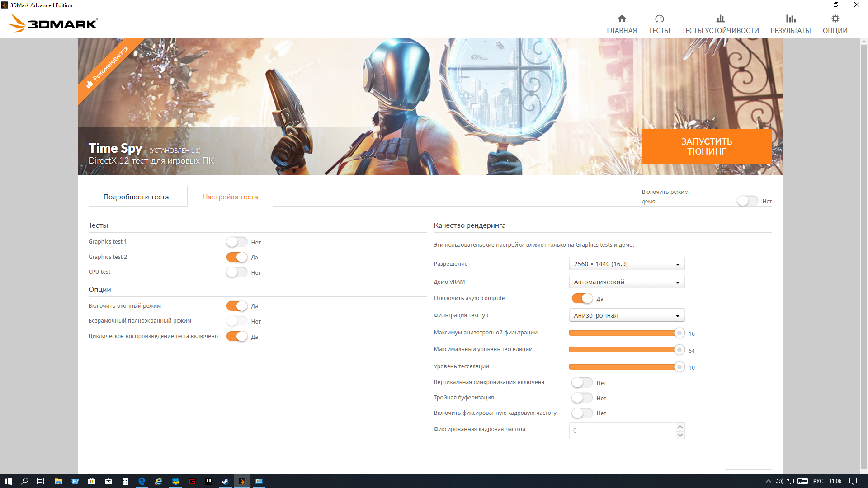868x488 pixels.
Task: Click the 3DMark logo
Action: [x=53, y=23]
